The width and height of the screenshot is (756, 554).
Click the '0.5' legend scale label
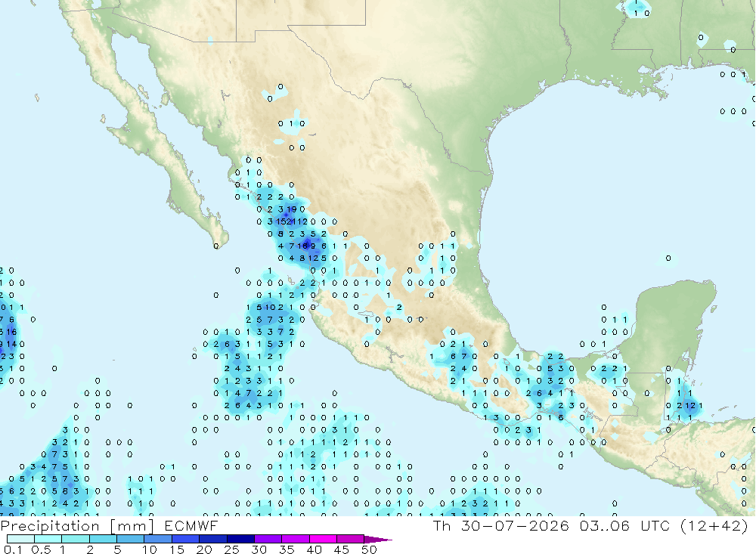[41, 549]
